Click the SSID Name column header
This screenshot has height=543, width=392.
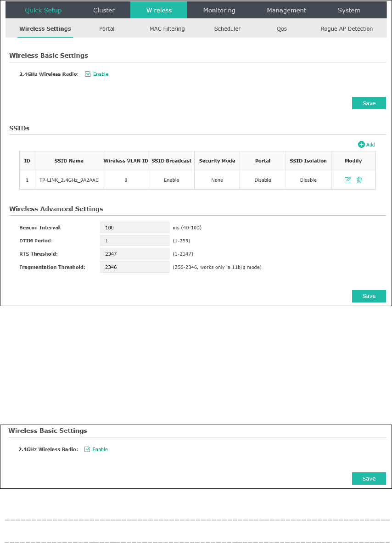point(69,161)
